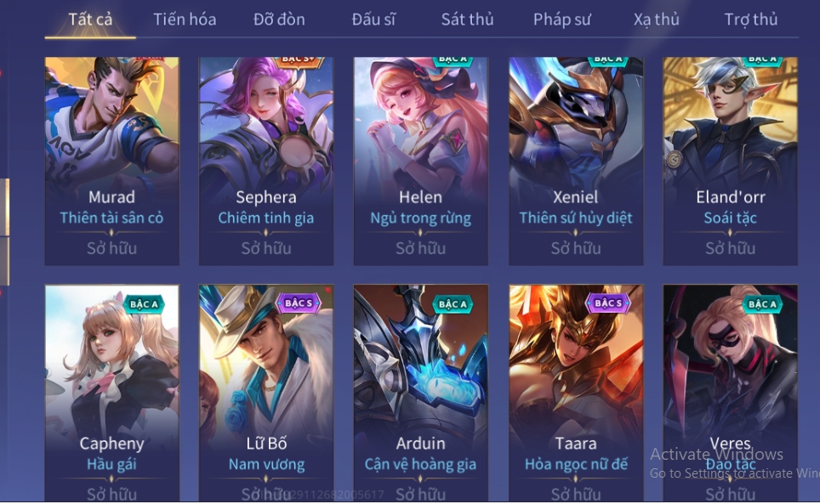Click Sở hữu under Sephera's card
Viewport: 820px width, 504px height.
266,248
